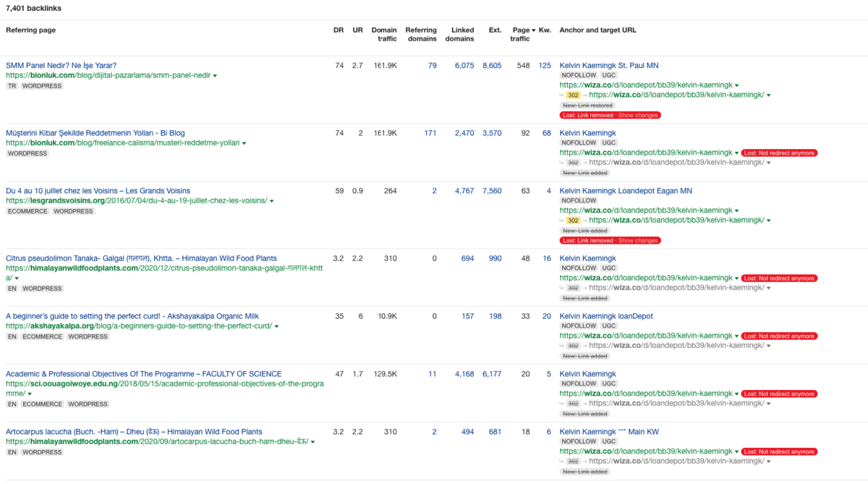Click referring domains count 171
Image resolution: width=868 pixels, height=484 pixels.
[x=430, y=133]
